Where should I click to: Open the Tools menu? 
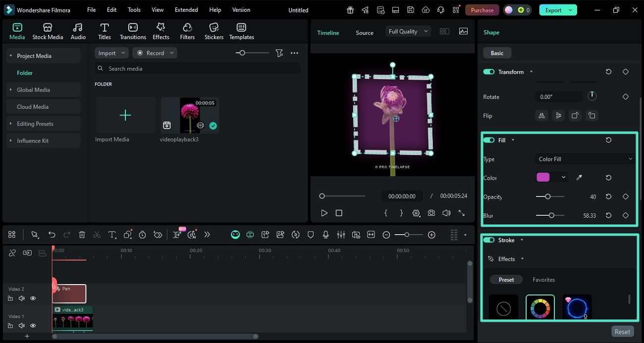[x=134, y=10]
